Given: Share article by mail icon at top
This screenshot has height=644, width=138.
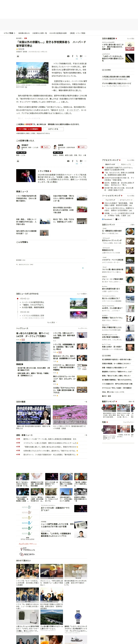Looking at the screenshot, I should coord(68,56).
